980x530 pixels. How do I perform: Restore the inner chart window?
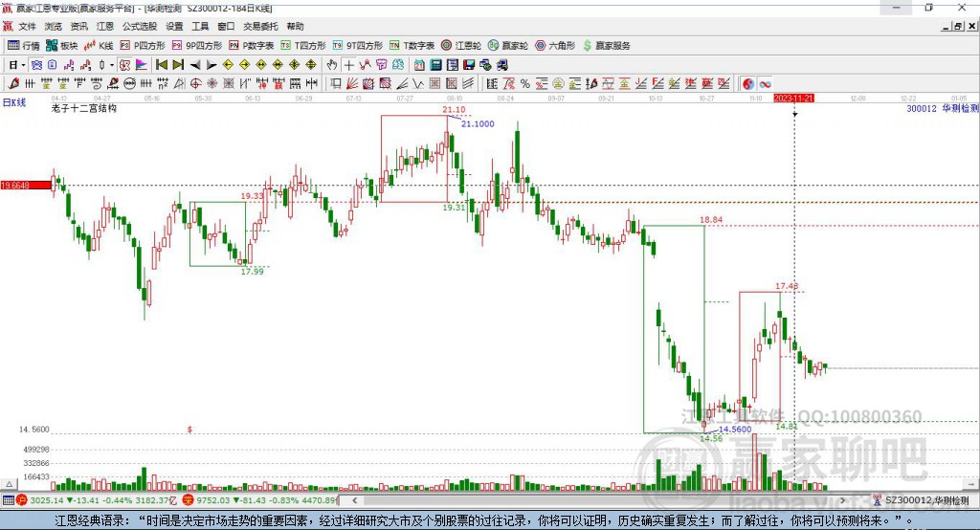(958, 26)
